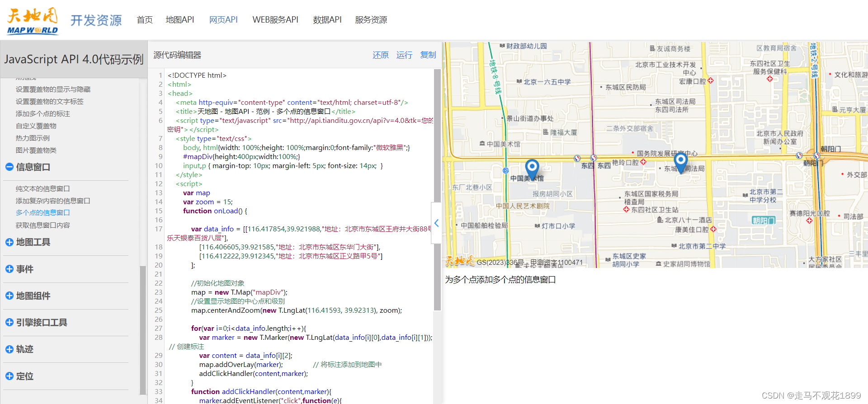Image resolution: width=868 pixels, height=404 pixels.
Task: Collapse the 信息窗口 section with minus icon
Action: [x=9, y=167]
